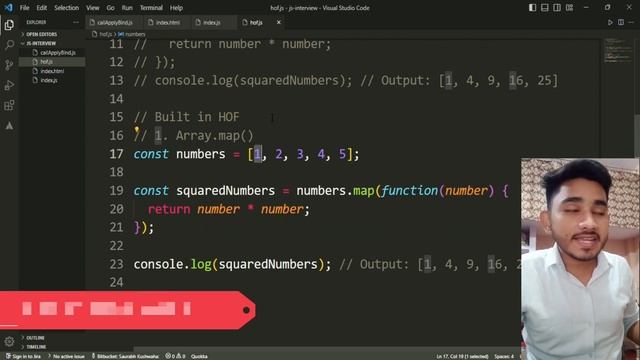Click line number 19 in the gutter
The height and width of the screenshot is (360, 640).
pyautogui.click(x=116, y=191)
